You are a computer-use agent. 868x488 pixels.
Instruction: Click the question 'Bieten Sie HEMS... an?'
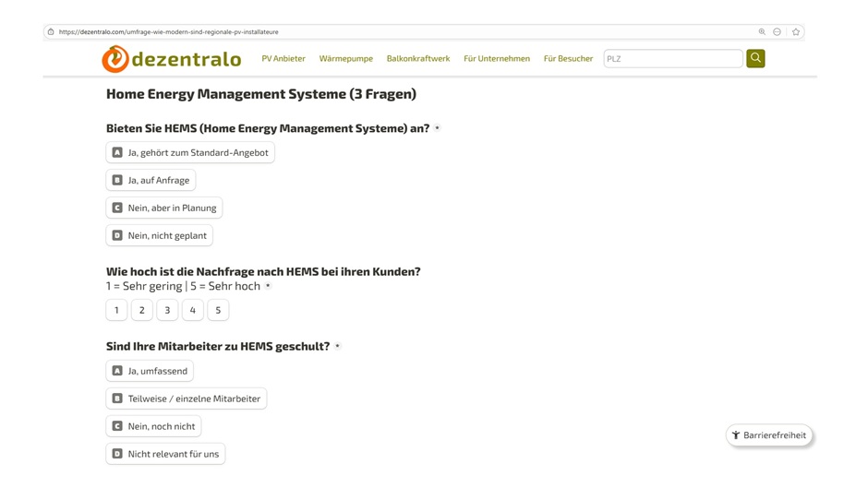click(x=268, y=128)
